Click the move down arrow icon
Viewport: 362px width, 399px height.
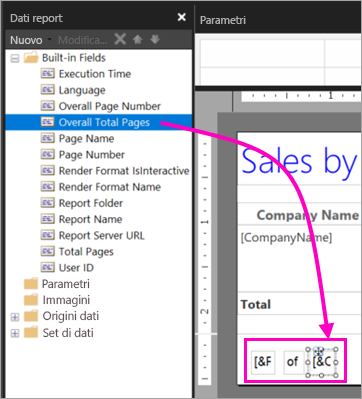[x=155, y=39]
